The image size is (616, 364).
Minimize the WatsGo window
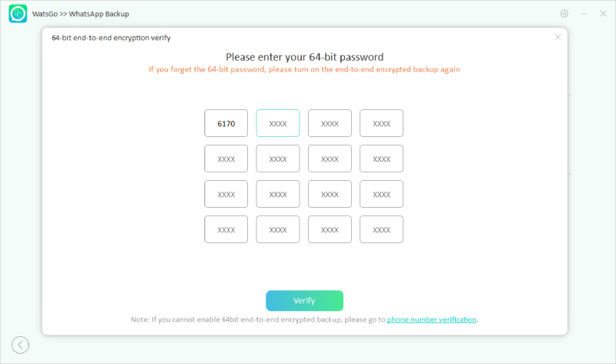tap(584, 14)
